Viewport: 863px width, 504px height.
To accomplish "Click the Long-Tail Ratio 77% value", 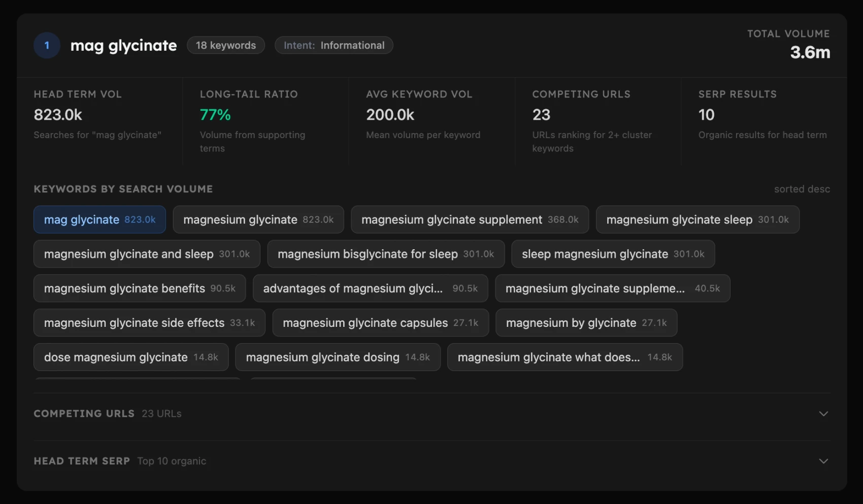I will 215,115.
